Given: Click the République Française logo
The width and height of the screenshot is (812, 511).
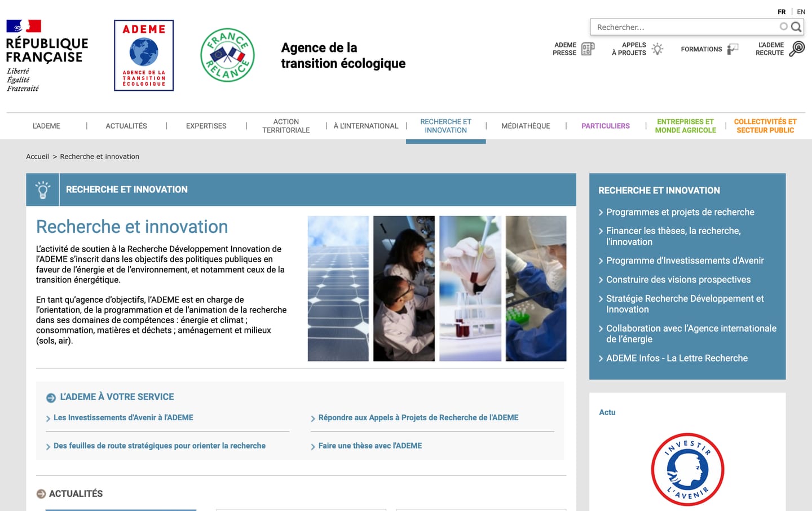Looking at the screenshot, I should click(x=47, y=56).
